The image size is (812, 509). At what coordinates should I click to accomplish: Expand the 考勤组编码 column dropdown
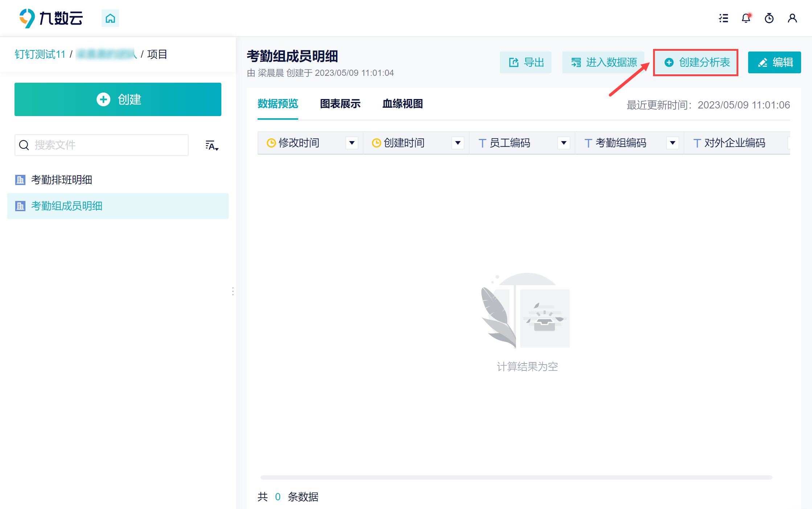(673, 143)
